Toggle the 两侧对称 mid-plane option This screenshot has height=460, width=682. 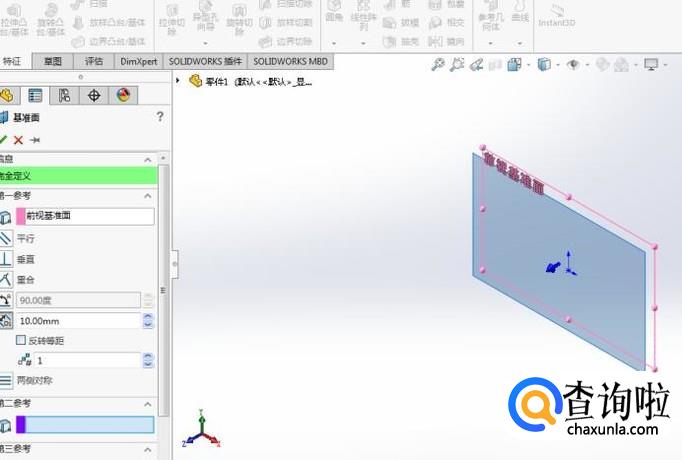pos(6,380)
